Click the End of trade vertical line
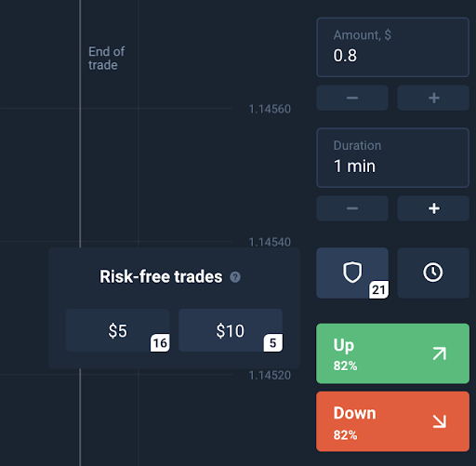 (x=80, y=124)
